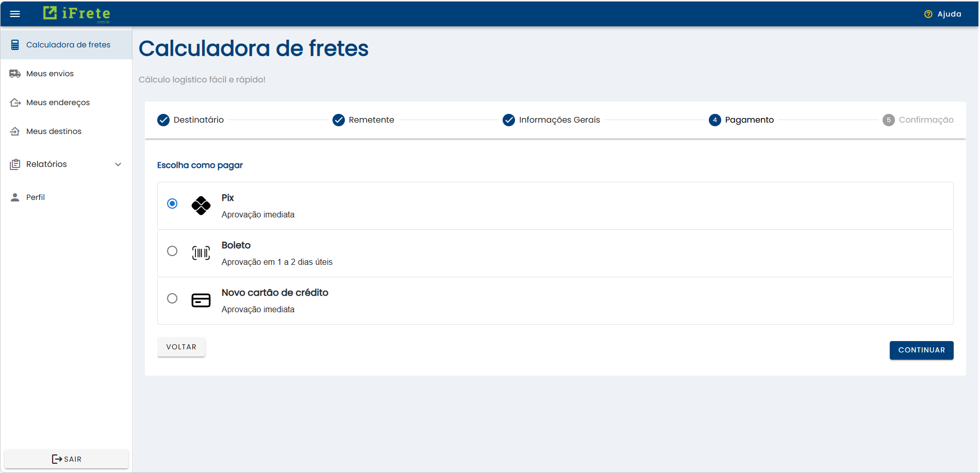
Task: Expand the Relatórios chevron arrow
Action: point(118,164)
